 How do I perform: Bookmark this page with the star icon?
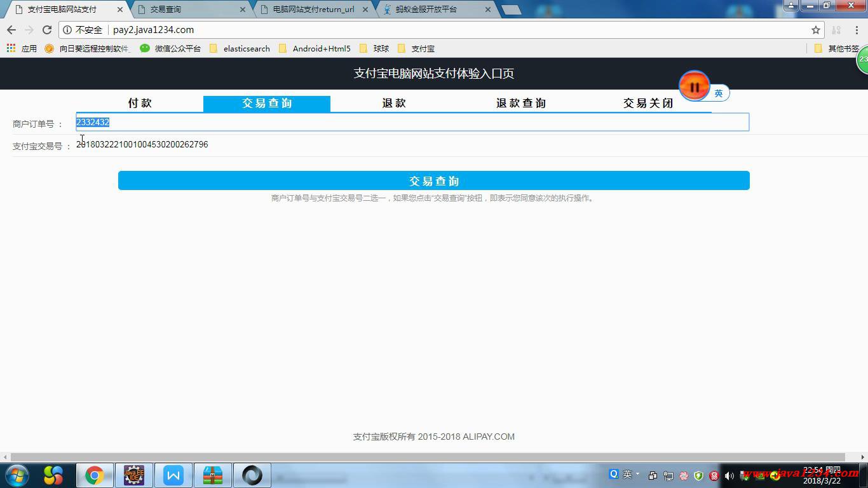816,30
